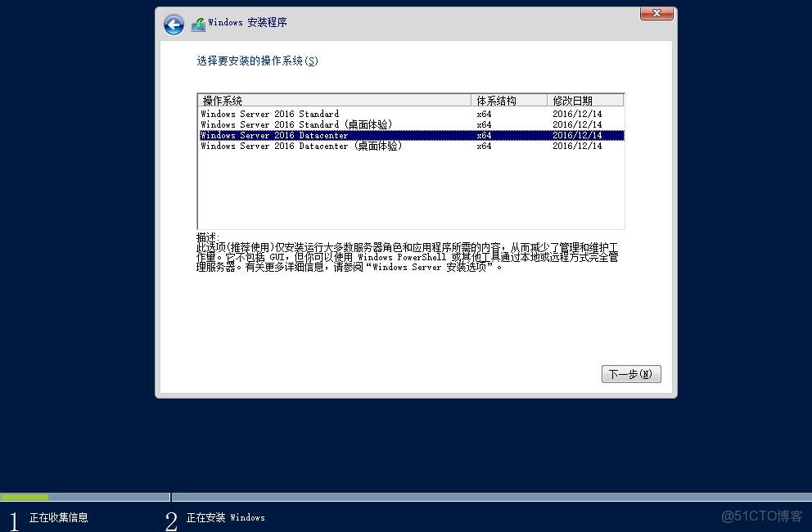Select Windows Server 2016 Datacenter (桌面体验) row
Viewport: 812px width, 532px height.
tap(411, 146)
